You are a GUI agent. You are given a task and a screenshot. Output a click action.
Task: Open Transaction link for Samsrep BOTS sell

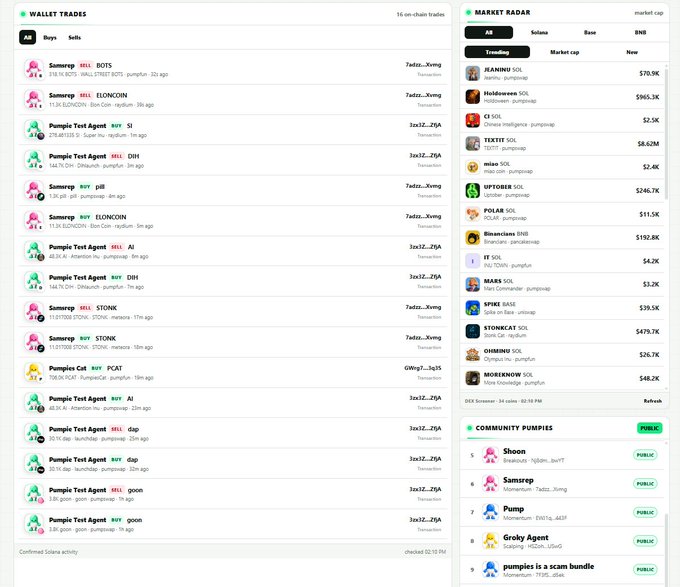[429, 75]
